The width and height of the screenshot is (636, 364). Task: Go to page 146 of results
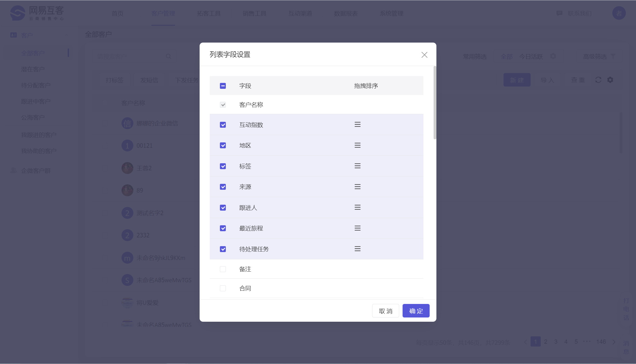(601, 341)
